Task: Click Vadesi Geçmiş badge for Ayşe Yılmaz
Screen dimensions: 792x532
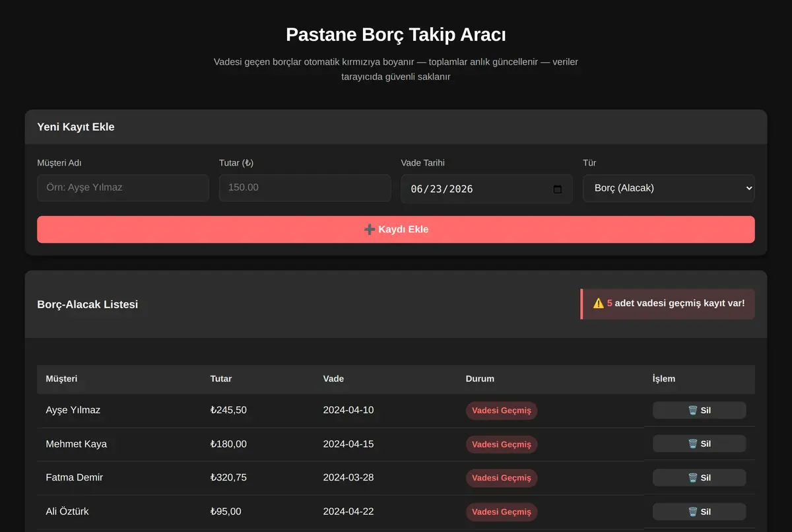Action: coord(502,411)
